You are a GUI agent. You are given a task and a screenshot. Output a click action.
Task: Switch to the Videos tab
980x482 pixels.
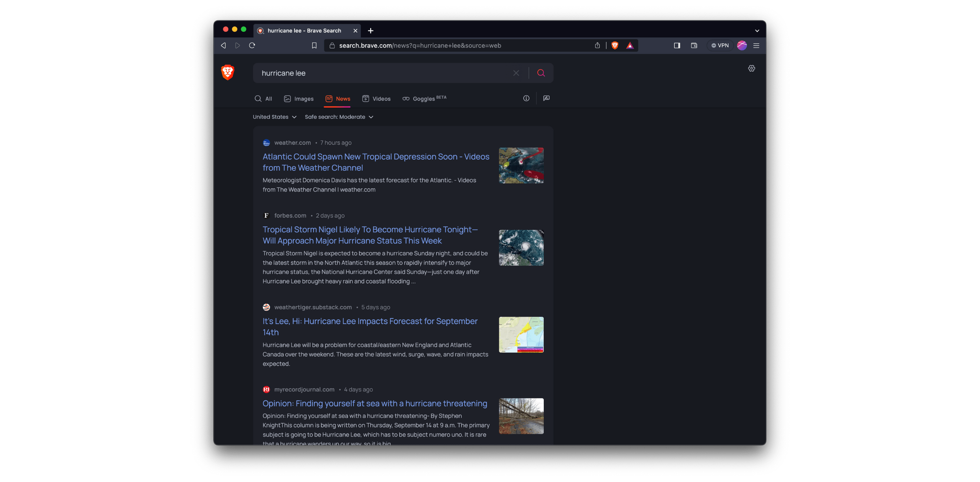click(x=376, y=99)
